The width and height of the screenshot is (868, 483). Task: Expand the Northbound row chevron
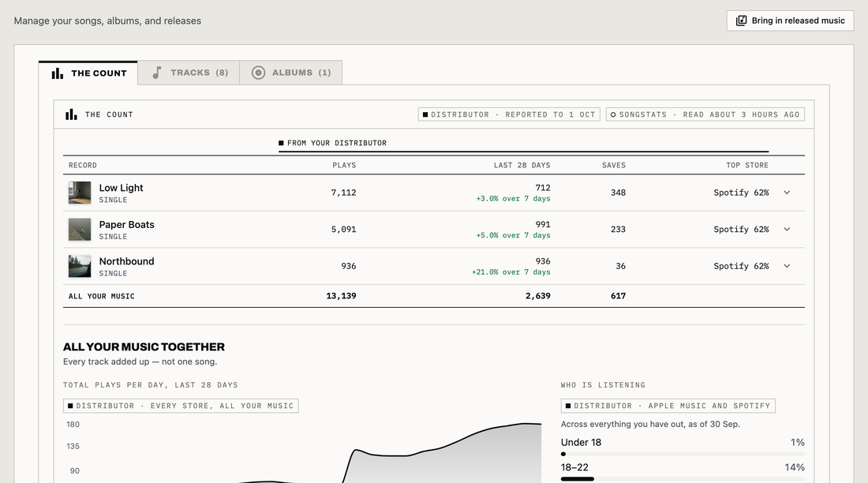(787, 266)
